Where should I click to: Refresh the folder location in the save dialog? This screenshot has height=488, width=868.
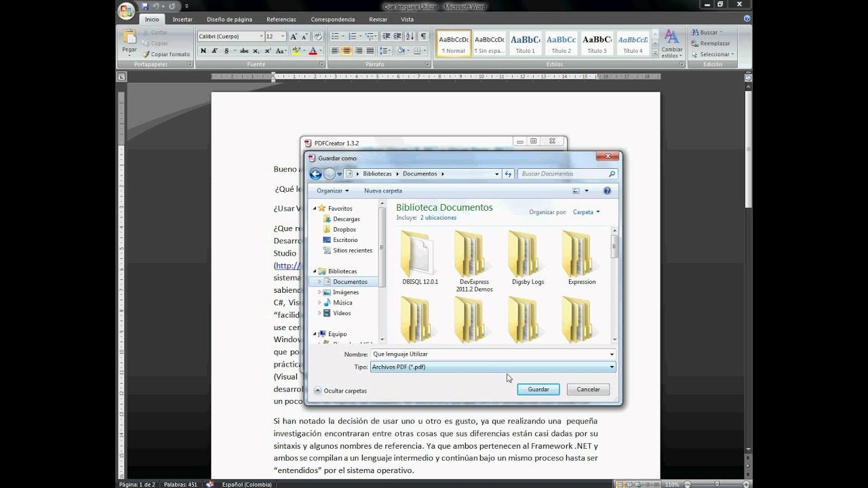tap(508, 174)
